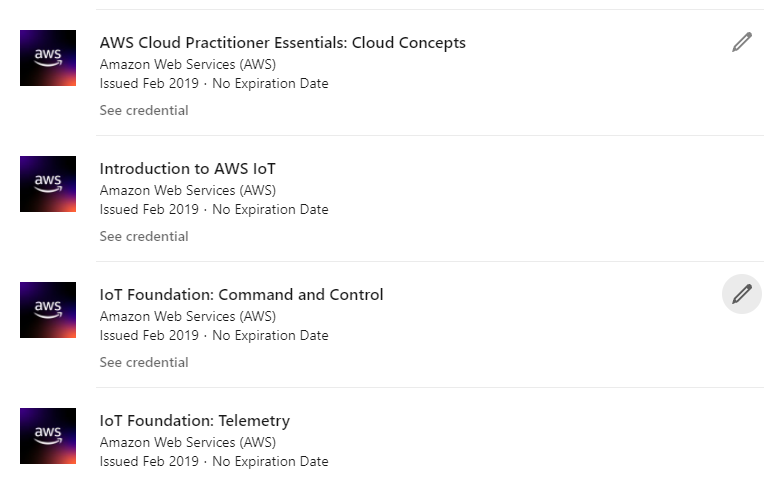
Task: Click issue date line under IoT Foundation: Telemetry
Action: (x=214, y=461)
